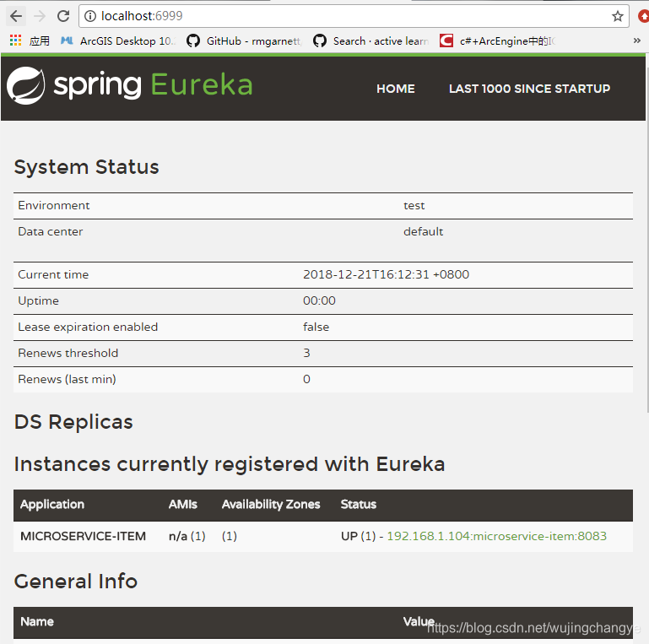Click the Status column header
This screenshot has width=649, height=644.
click(358, 504)
